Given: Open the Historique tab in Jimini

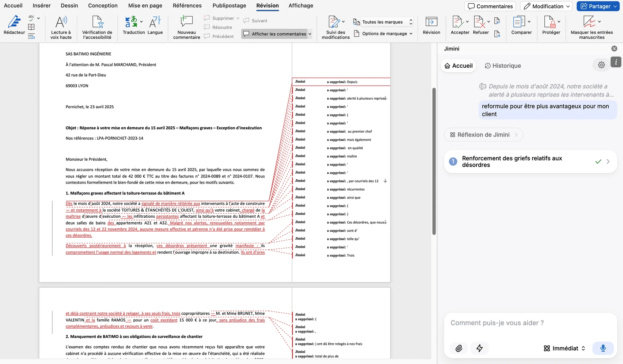Looking at the screenshot, I should click(x=503, y=66).
